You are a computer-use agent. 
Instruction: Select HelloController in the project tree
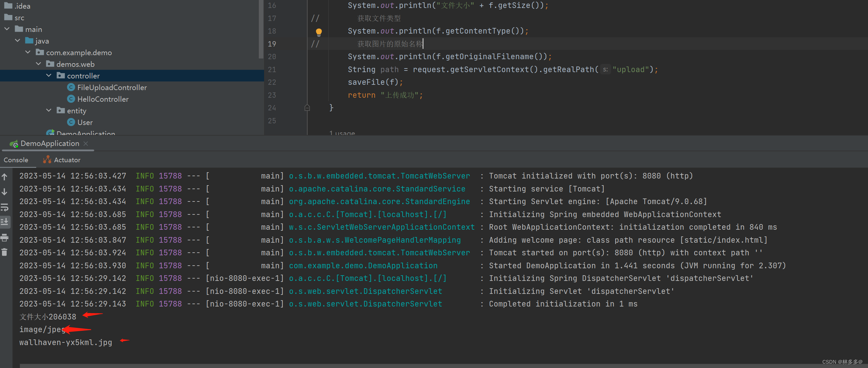103,99
